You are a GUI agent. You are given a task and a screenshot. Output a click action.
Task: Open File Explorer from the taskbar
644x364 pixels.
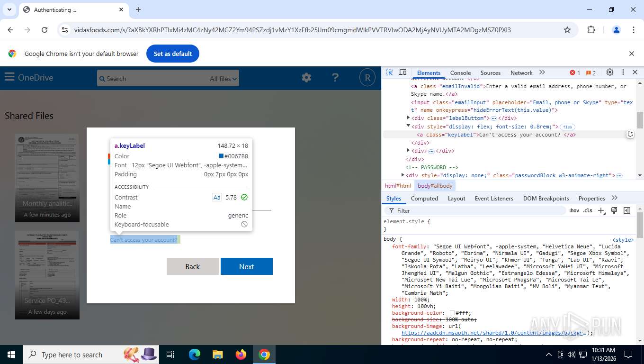pos(218,355)
